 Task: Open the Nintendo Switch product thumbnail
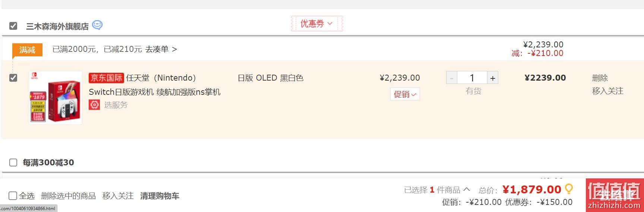click(x=56, y=97)
